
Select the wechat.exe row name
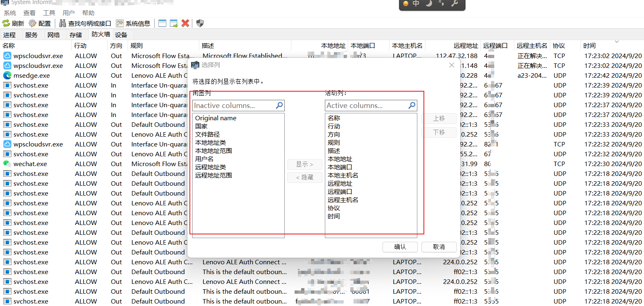point(30,164)
